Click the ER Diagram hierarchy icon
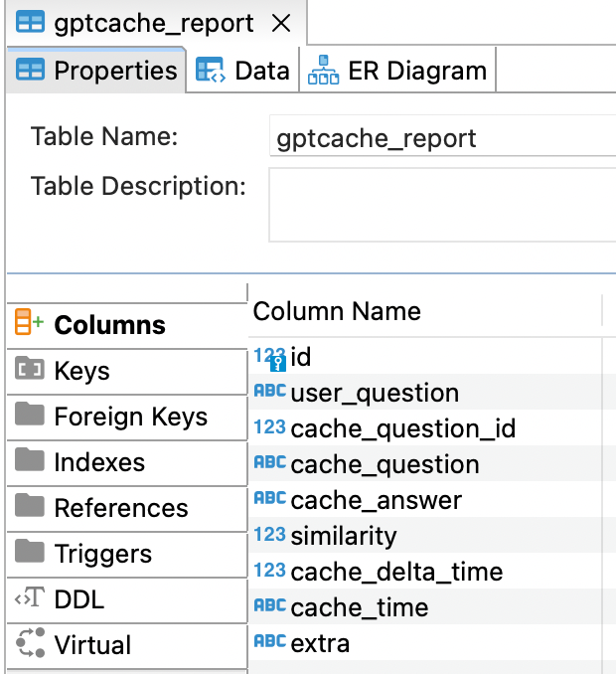Image resolution: width=616 pixels, height=674 pixels. [323, 70]
